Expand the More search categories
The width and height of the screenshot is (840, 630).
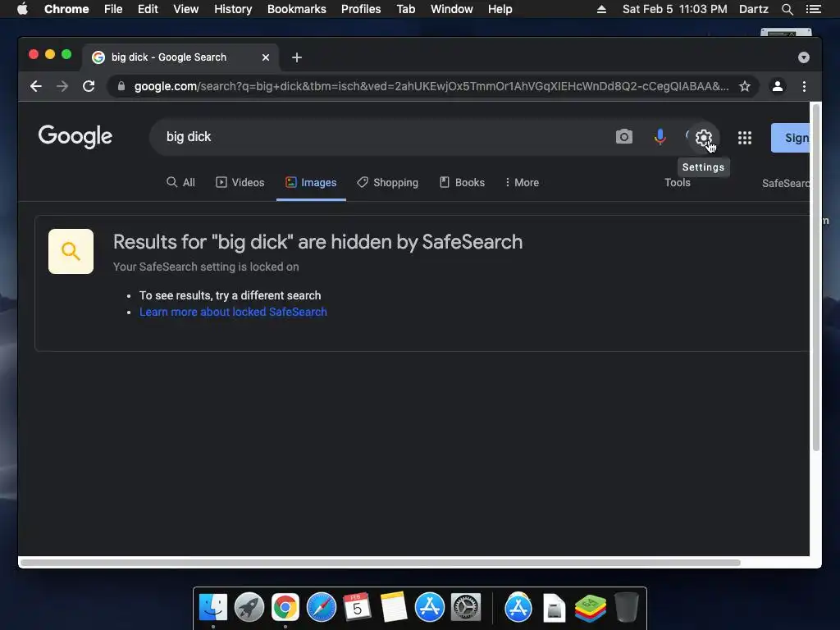pos(522,183)
